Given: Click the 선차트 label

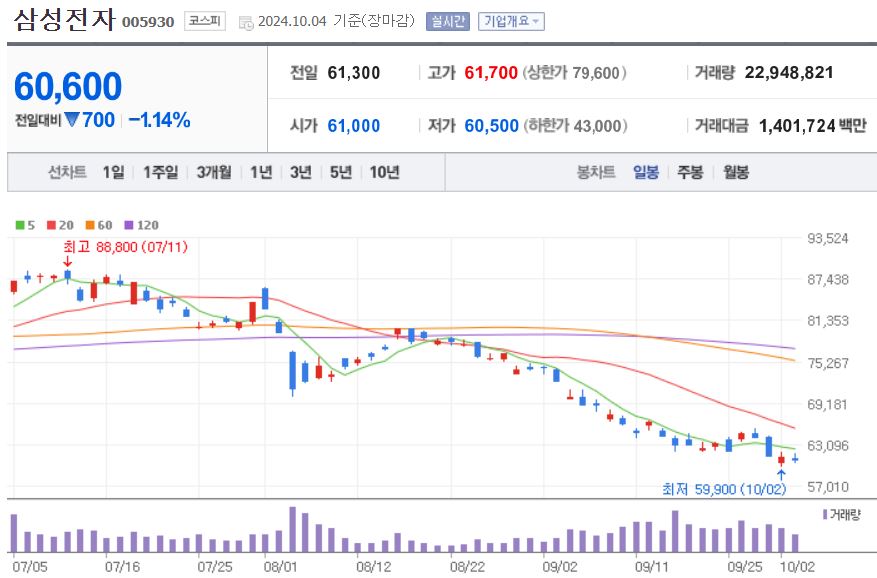Looking at the screenshot, I should pyautogui.click(x=67, y=172).
